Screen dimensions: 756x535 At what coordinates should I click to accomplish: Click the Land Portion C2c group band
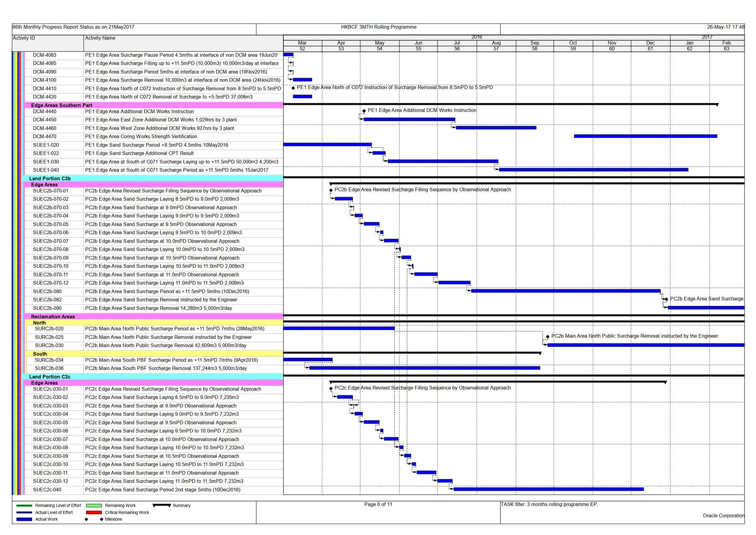152,377
